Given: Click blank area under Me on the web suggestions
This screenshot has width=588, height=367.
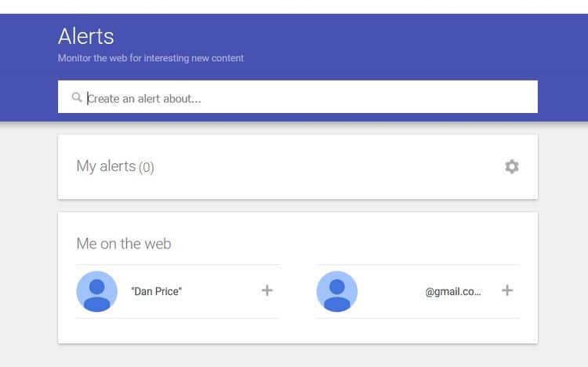Looking at the screenshot, I should tap(297, 331).
